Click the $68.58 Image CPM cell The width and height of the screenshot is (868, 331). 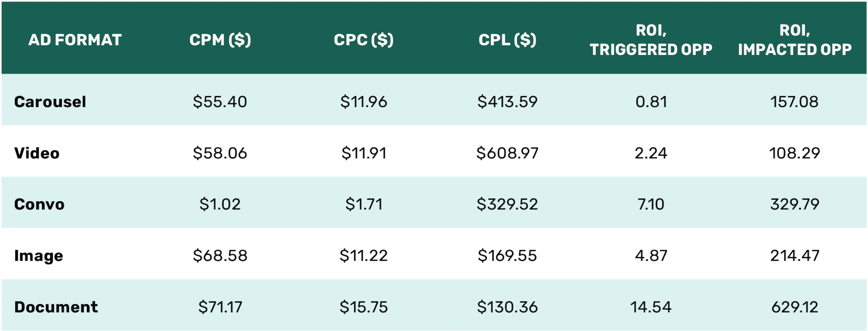(220, 256)
